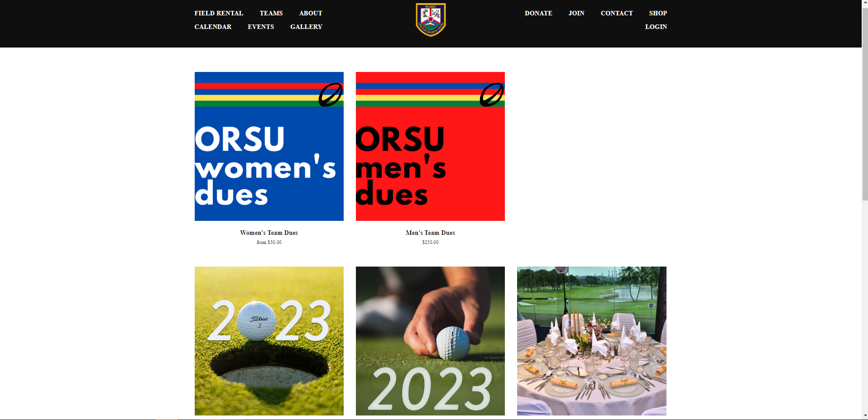Open the Shop page

coord(658,13)
